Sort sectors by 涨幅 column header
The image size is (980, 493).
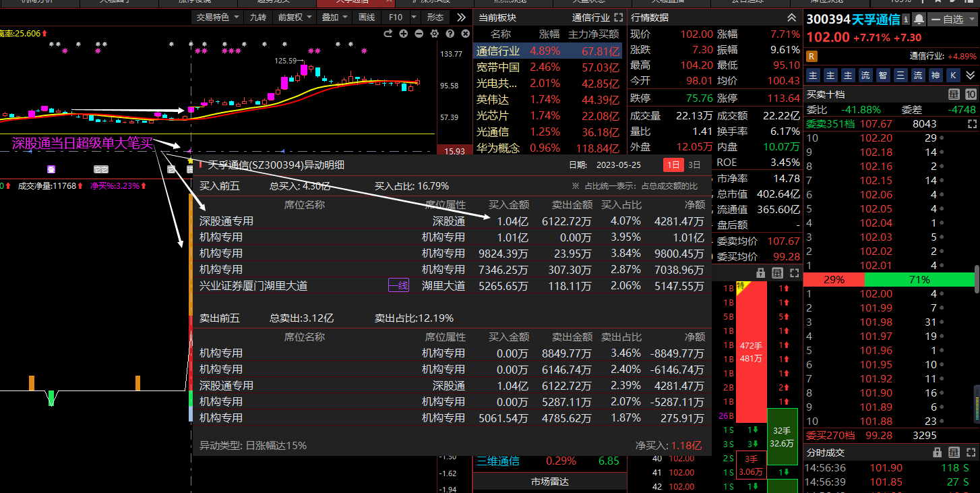pos(549,34)
